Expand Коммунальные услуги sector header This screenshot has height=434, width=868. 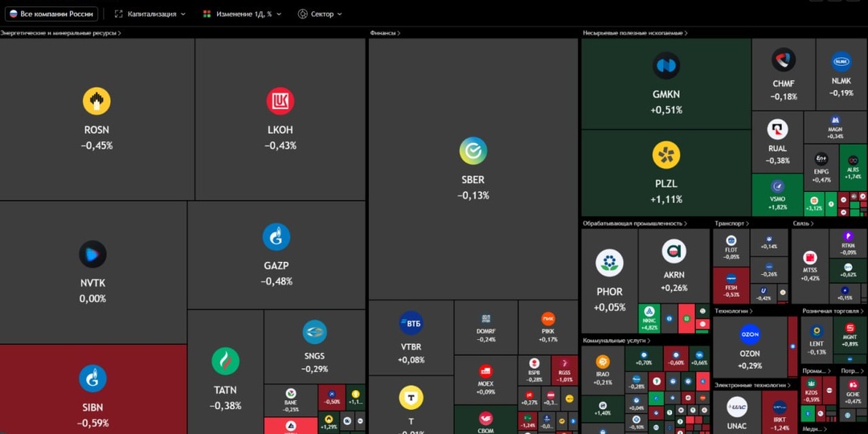[x=616, y=341]
